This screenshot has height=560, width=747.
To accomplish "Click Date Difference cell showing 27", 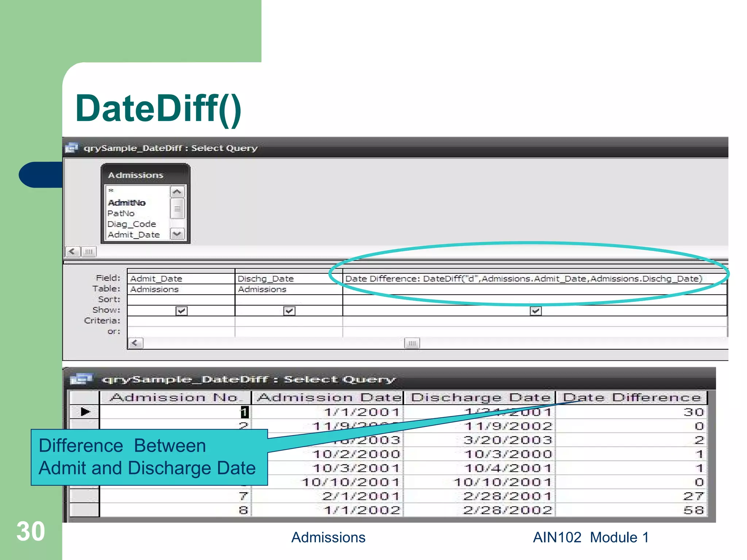I will [x=631, y=496].
